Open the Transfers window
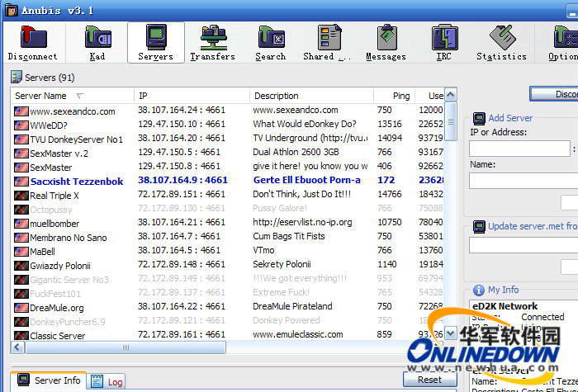 click(x=213, y=42)
